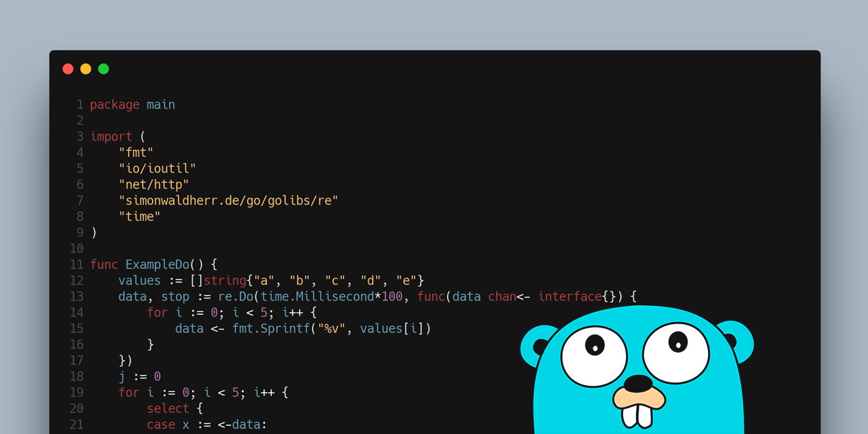Click the "for i := 0" loop on line 19
The height and width of the screenshot is (434, 868).
(203, 393)
